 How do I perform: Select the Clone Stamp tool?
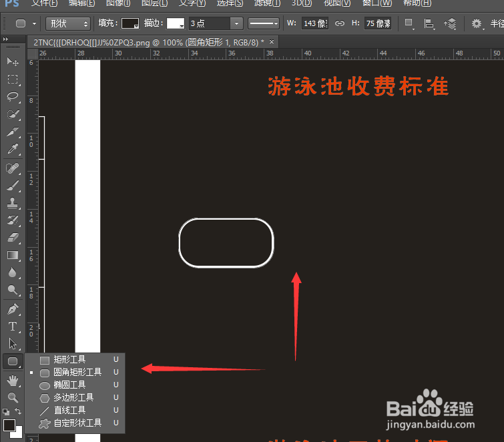13,203
